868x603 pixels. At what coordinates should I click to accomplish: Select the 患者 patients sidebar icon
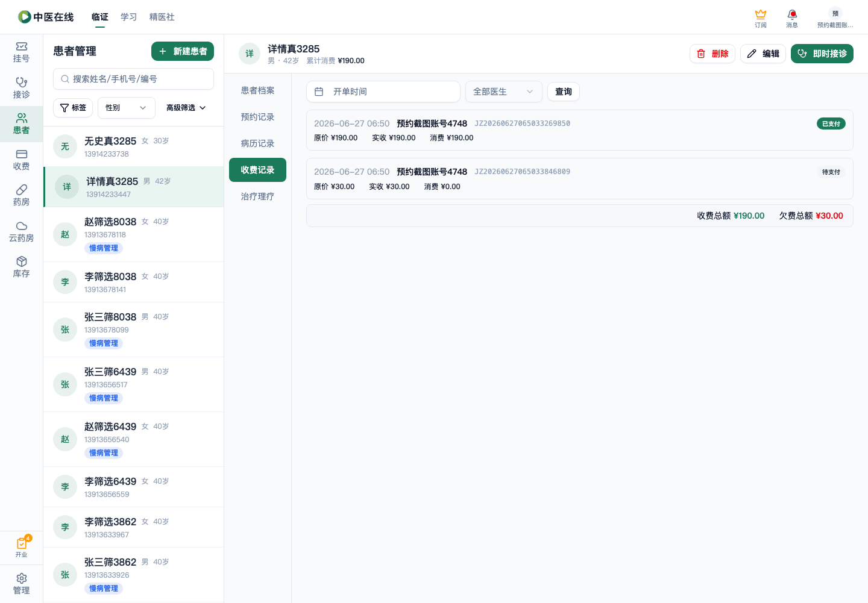[x=21, y=123]
